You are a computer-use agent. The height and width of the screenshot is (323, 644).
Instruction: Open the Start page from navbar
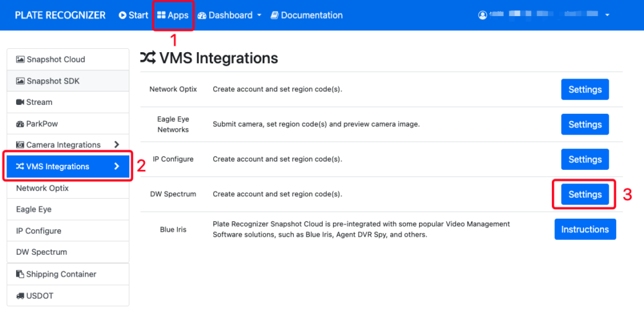tap(133, 15)
